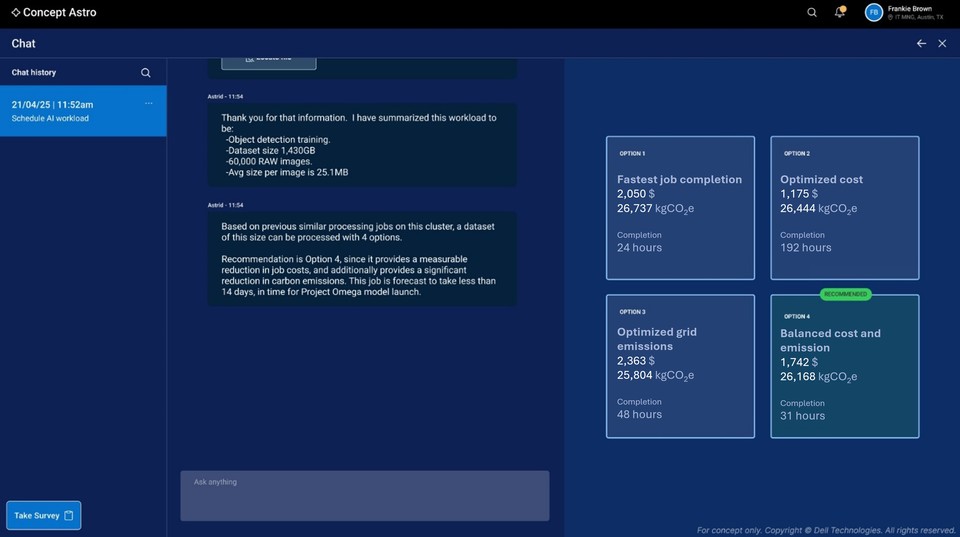Click the Concept Astro logo
Image resolution: width=960 pixels, height=537 pixels.
click(54, 13)
